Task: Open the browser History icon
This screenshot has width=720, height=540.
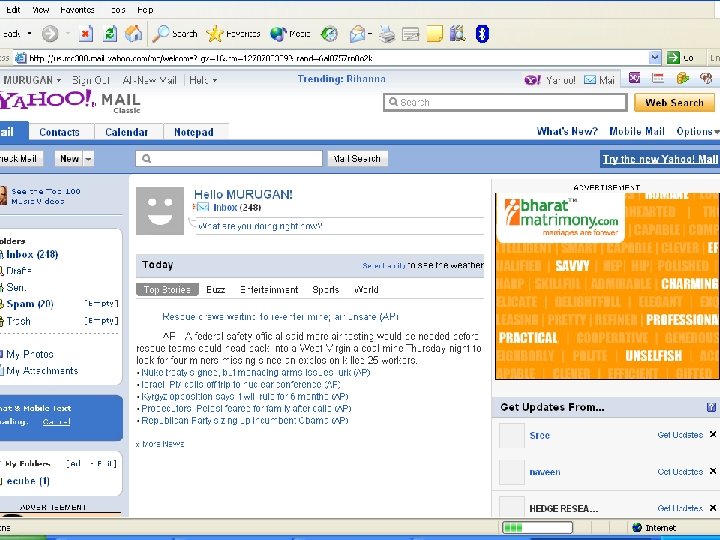Action: pos(329,34)
